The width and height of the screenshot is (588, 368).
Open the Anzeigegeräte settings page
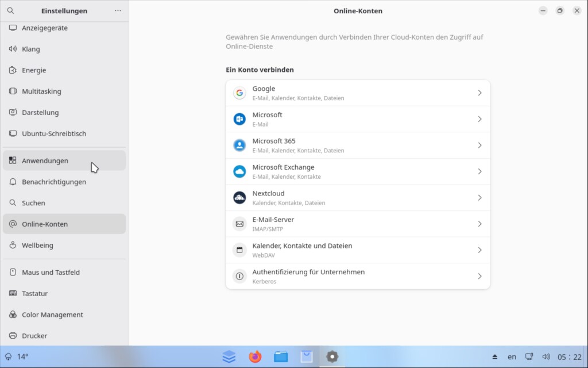coord(64,28)
